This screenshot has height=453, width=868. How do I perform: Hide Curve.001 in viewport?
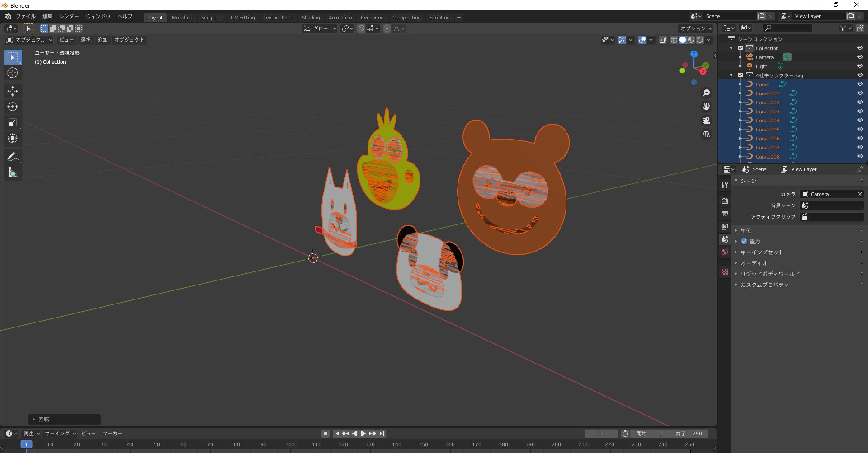pos(860,93)
